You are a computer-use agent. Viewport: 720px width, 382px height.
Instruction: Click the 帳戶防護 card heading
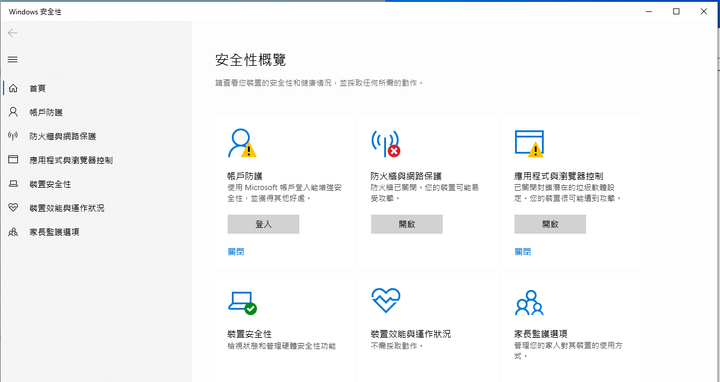tap(245, 176)
